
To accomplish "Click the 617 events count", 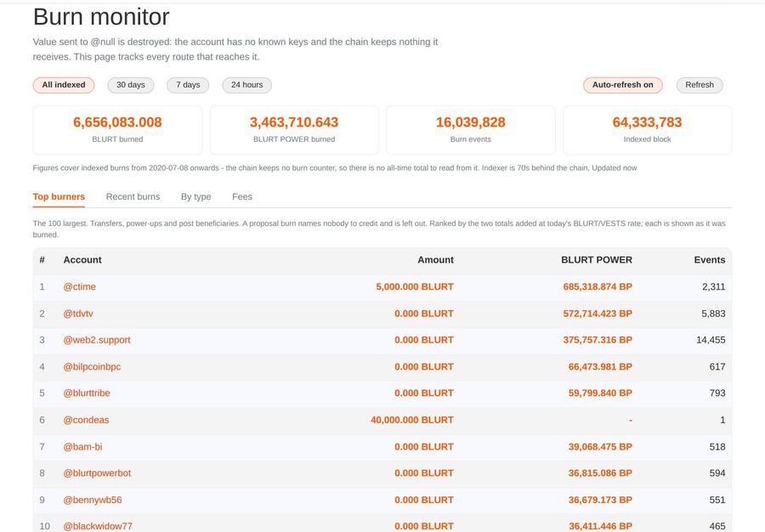I will pyautogui.click(x=717, y=366).
